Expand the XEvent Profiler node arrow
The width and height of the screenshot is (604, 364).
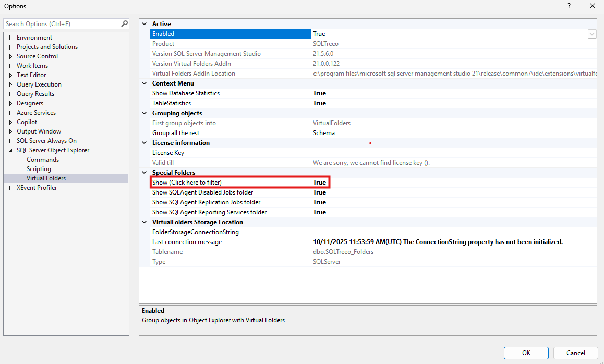(x=10, y=188)
